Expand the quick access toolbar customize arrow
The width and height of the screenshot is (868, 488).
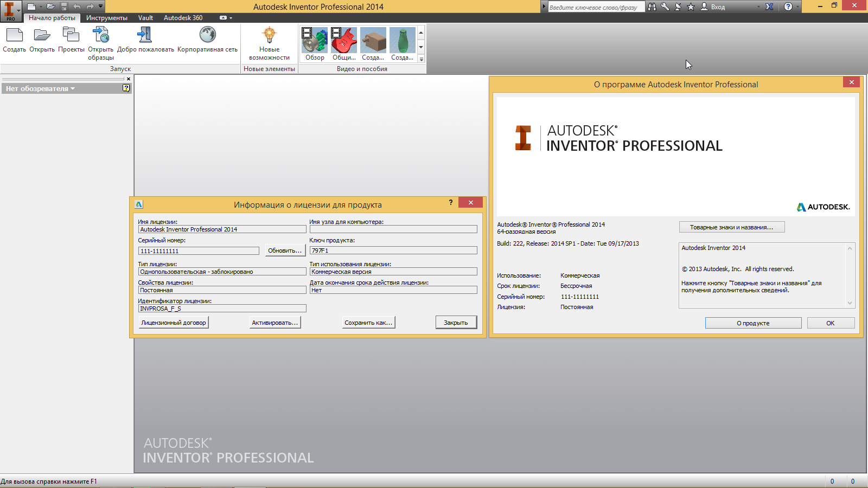(x=101, y=7)
